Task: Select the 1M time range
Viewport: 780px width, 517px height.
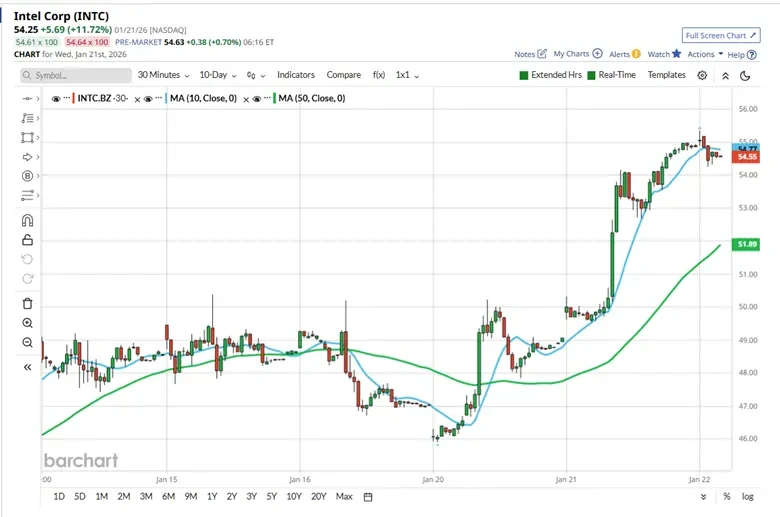Action: click(x=101, y=497)
